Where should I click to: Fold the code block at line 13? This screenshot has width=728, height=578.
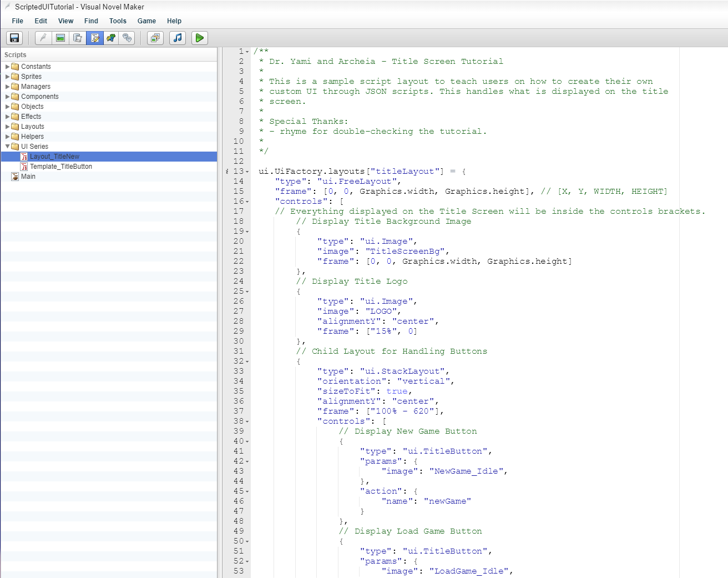[247, 172]
